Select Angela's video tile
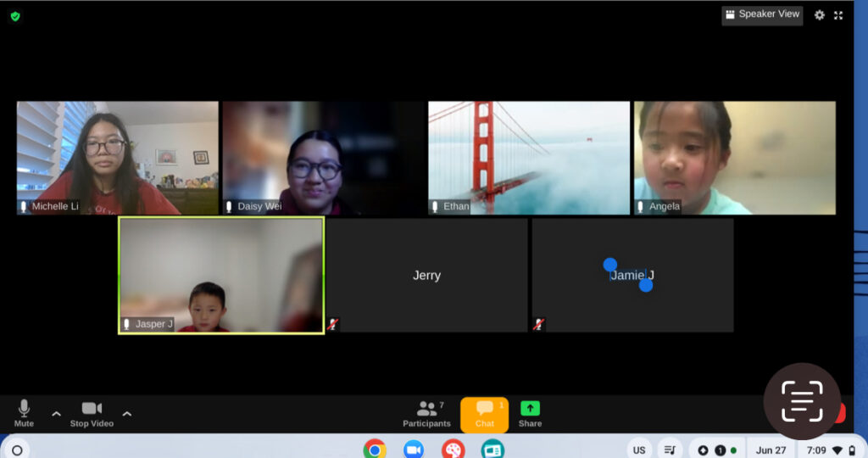 [735, 158]
